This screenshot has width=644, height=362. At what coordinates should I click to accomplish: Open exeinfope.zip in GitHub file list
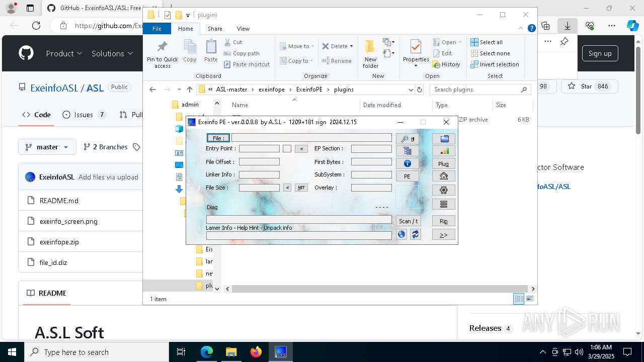(x=59, y=242)
